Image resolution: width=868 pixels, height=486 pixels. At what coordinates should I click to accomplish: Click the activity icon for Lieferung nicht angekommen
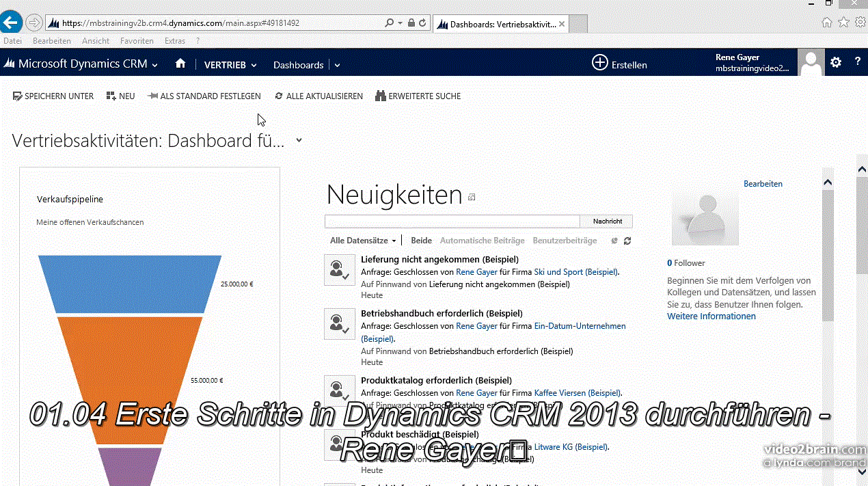pyautogui.click(x=340, y=270)
